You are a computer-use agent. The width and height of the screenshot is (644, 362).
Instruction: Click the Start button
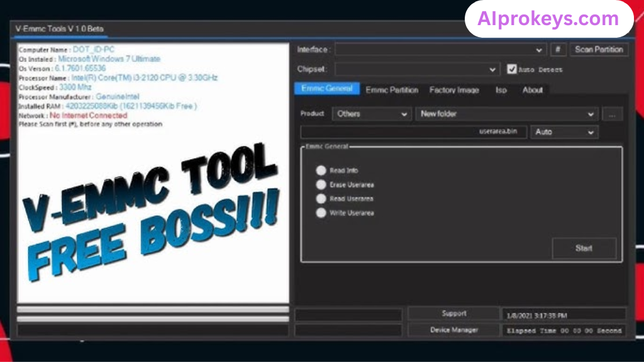[584, 248]
